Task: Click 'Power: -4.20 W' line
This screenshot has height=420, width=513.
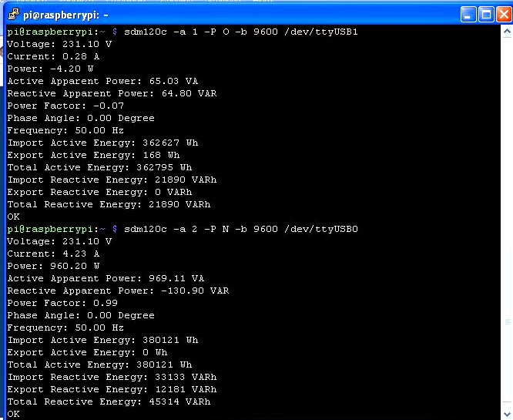Action: coord(50,69)
